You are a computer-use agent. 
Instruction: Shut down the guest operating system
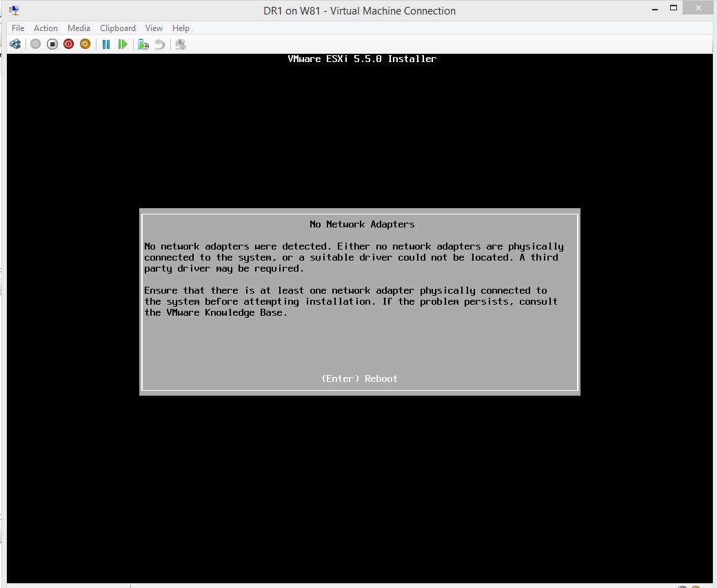(x=68, y=43)
